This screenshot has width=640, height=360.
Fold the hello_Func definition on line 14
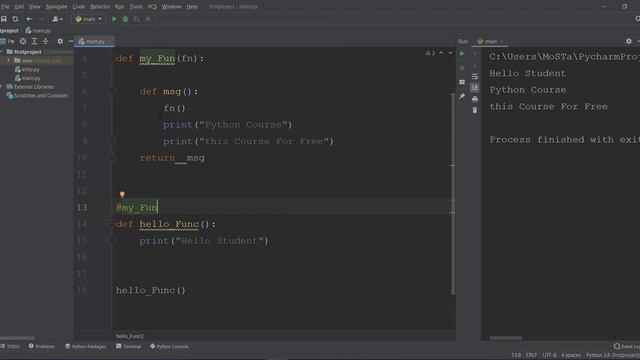[x=112, y=224]
